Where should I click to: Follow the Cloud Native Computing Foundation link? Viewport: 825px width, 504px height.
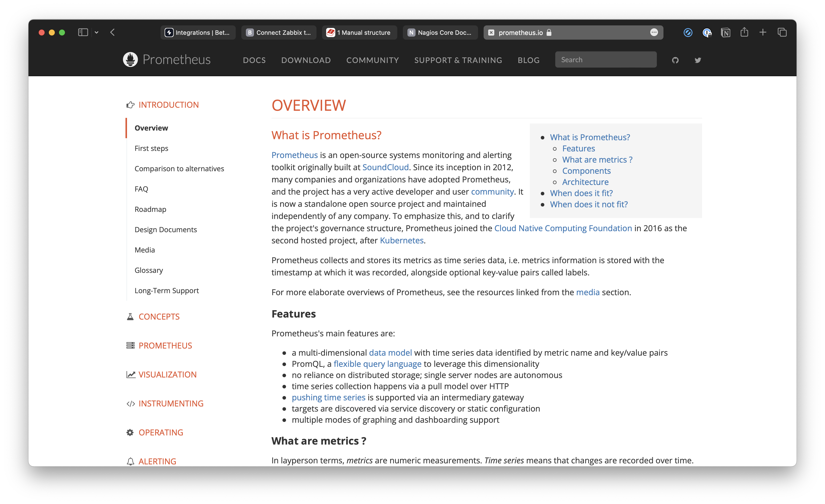563,228
